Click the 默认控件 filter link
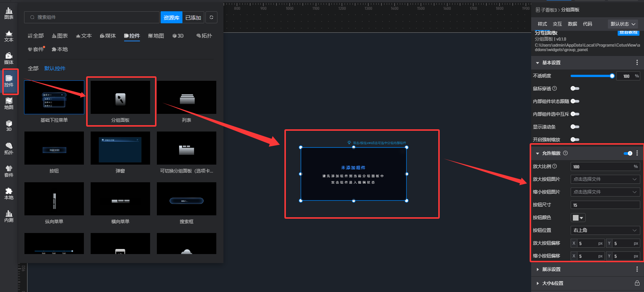Image resolution: width=644 pixels, height=292 pixels. 55,68
